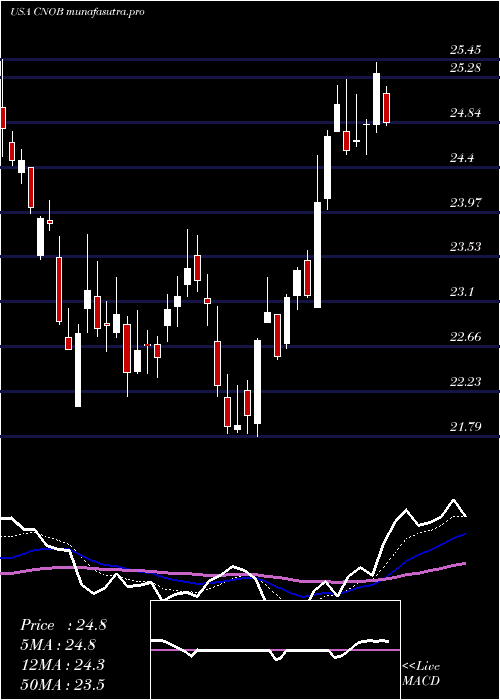
Task: Click the 25.28 price level label
Action: point(465,68)
